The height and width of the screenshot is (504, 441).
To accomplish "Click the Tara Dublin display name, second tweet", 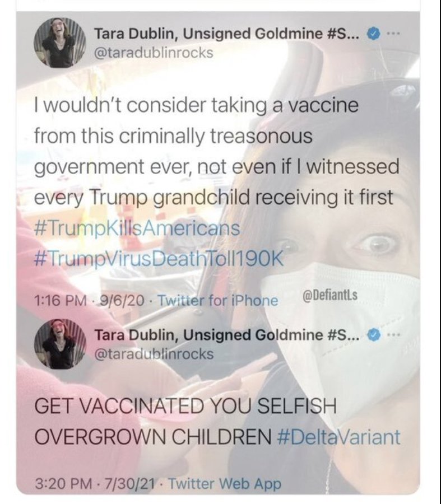I will pos(229,335).
